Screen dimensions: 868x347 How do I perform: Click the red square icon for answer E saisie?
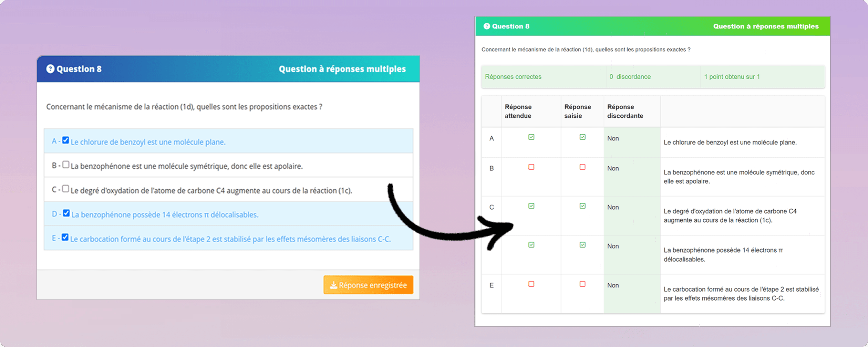click(x=582, y=284)
